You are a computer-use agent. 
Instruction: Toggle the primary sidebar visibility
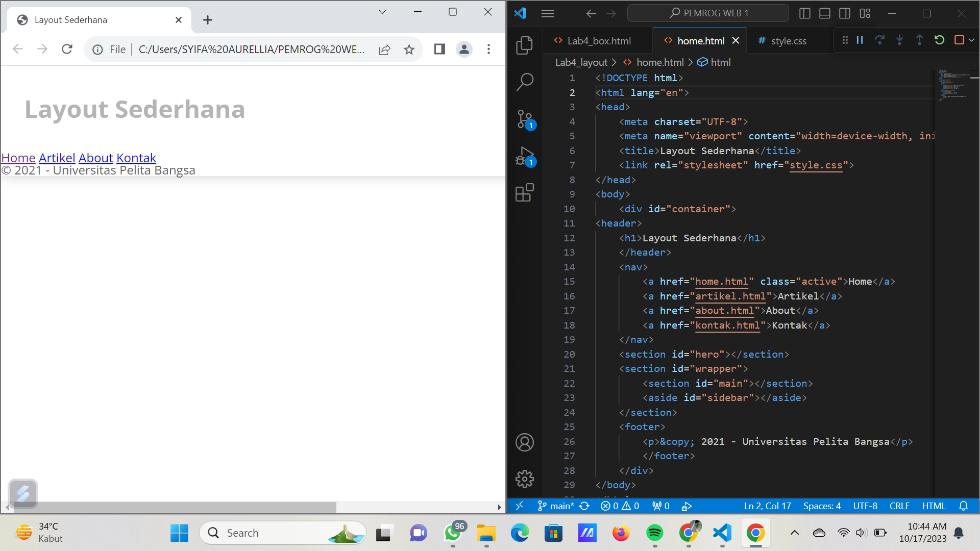point(804,13)
